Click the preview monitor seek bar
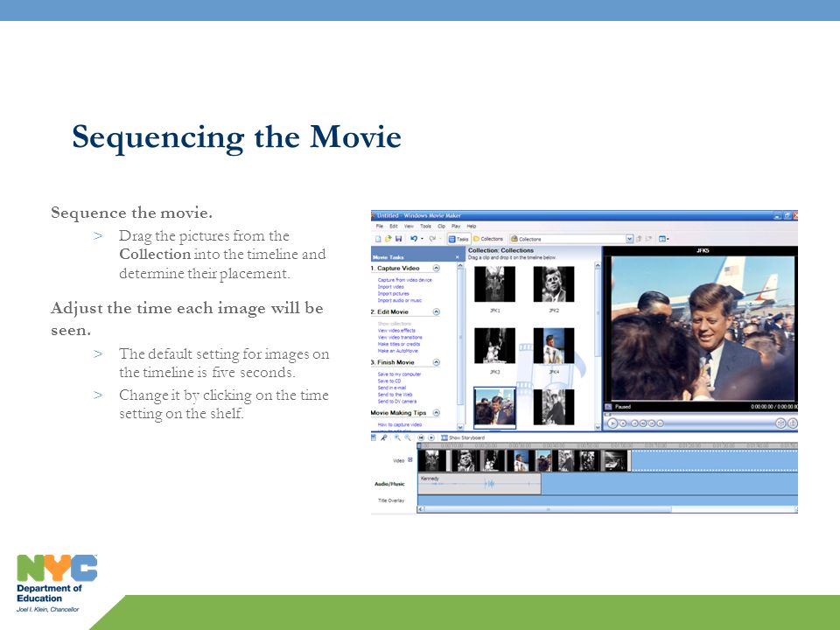This screenshot has width=840, height=630. pos(701,414)
